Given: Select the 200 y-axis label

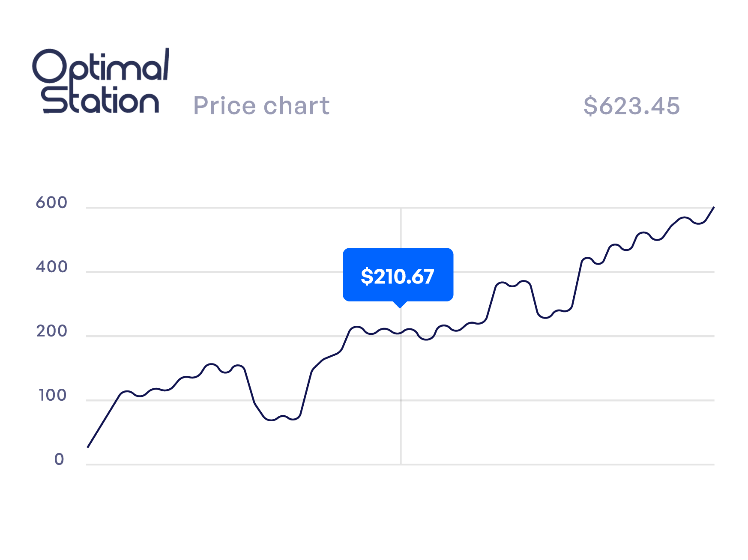Looking at the screenshot, I should point(51,331).
